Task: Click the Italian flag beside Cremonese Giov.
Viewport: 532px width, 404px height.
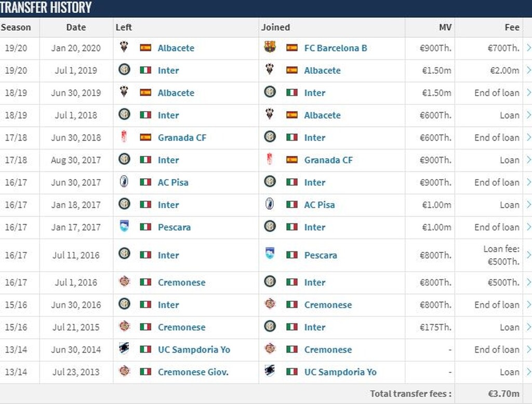Action: tap(145, 372)
